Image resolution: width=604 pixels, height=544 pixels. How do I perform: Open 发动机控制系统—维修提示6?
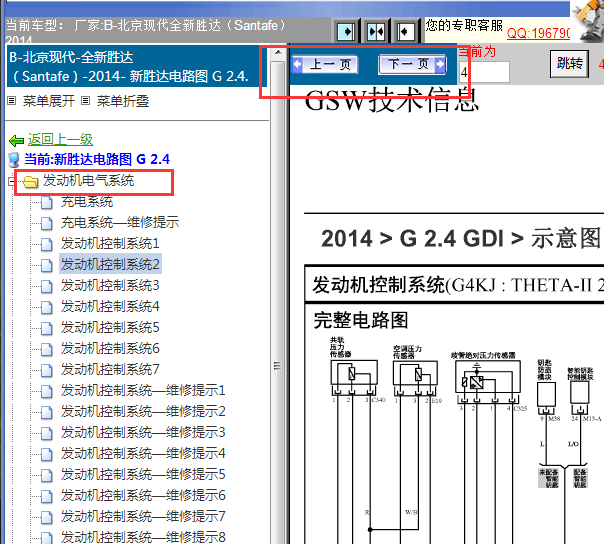pos(143,495)
